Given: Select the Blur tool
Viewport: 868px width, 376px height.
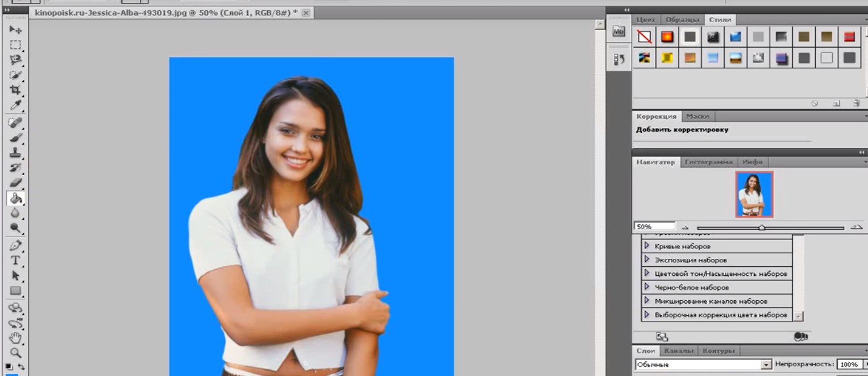Looking at the screenshot, I should click(15, 213).
